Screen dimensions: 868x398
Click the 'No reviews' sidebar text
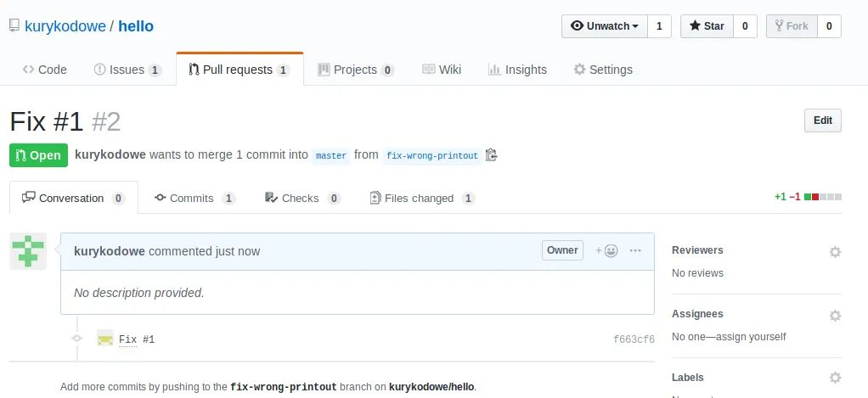(x=697, y=273)
